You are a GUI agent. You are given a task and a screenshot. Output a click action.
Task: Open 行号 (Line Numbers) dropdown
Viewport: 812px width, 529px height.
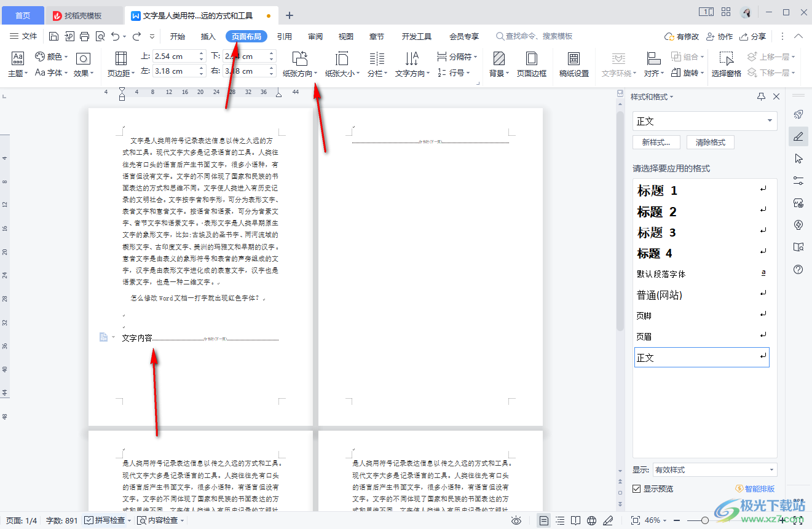[452, 72]
